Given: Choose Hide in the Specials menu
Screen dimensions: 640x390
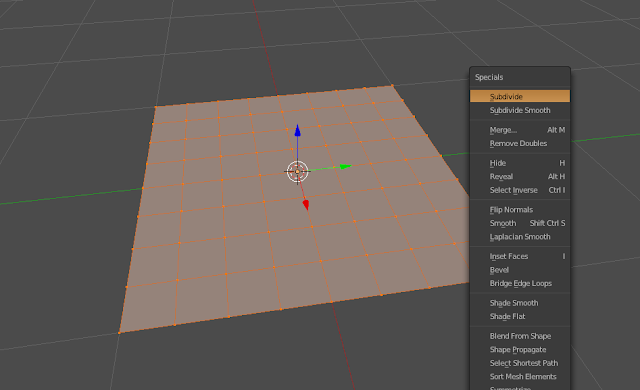Looking at the screenshot, I should 520,163.
